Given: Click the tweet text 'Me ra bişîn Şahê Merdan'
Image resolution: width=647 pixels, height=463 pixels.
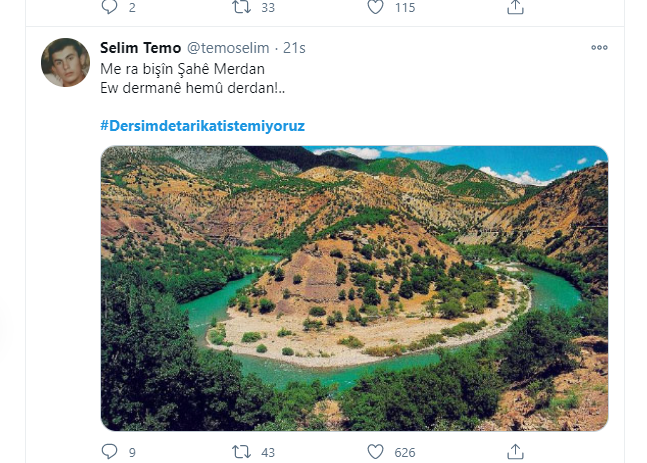Looking at the screenshot, I should click(182, 70).
